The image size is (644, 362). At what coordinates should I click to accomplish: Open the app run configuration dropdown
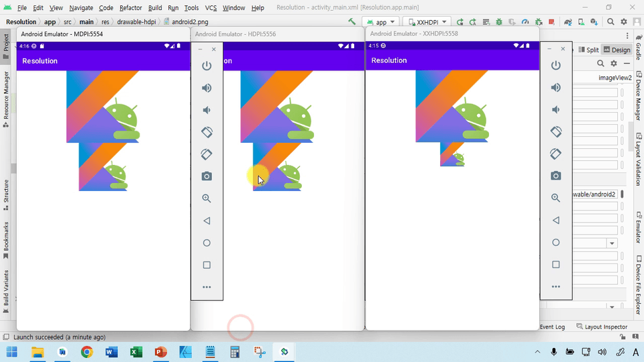pos(381,21)
